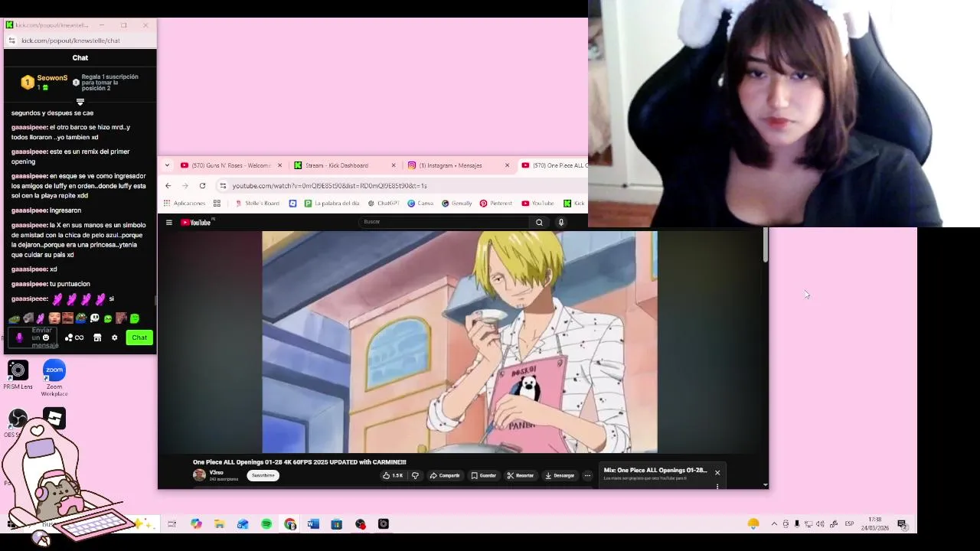The image size is (980, 551).
Task: Click the Compartir share button
Action: (x=445, y=475)
